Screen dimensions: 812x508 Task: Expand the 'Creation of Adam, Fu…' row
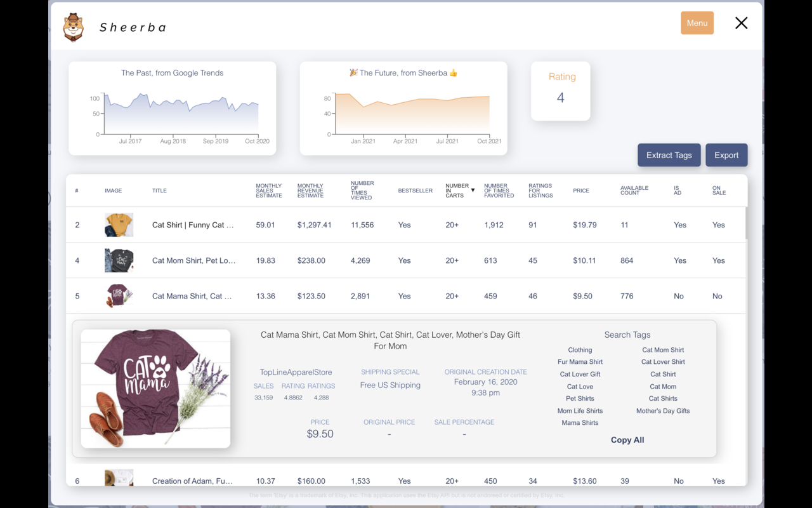click(x=192, y=481)
